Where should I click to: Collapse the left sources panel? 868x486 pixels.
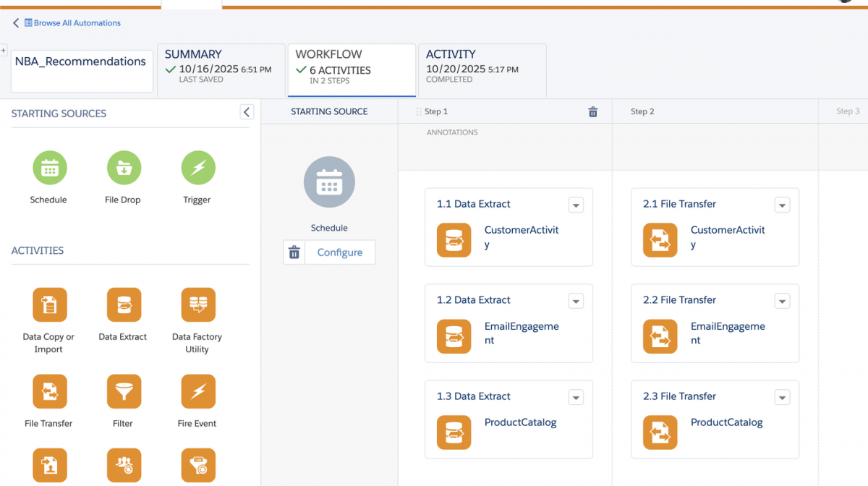tap(247, 112)
